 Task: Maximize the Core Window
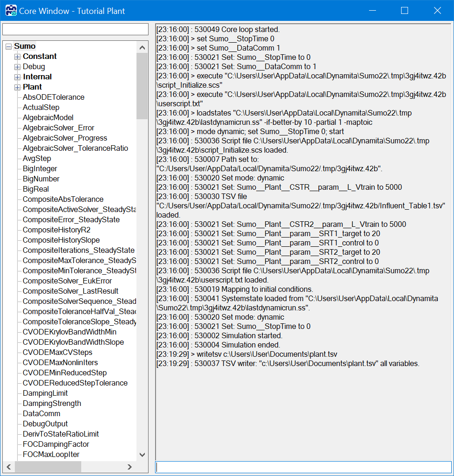pyautogui.click(x=404, y=11)
